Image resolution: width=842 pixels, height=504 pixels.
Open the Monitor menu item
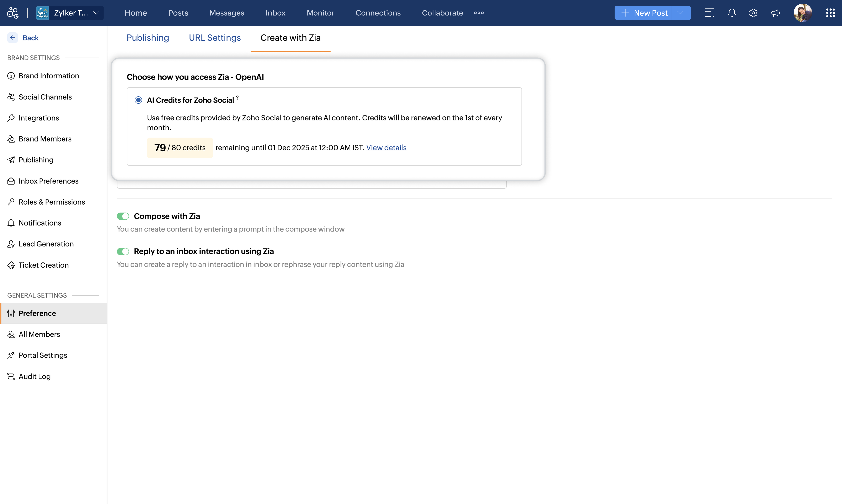(320, 13)
